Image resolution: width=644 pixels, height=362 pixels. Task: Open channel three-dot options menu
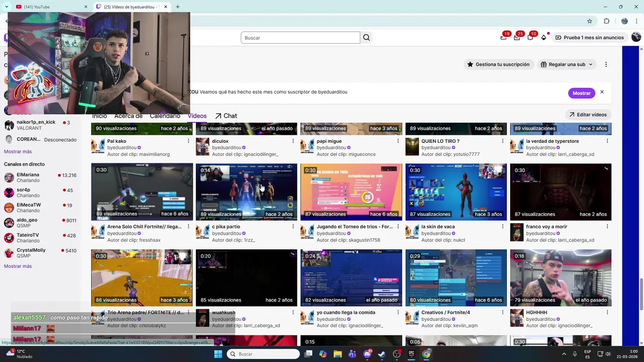[x=606, y=64]
